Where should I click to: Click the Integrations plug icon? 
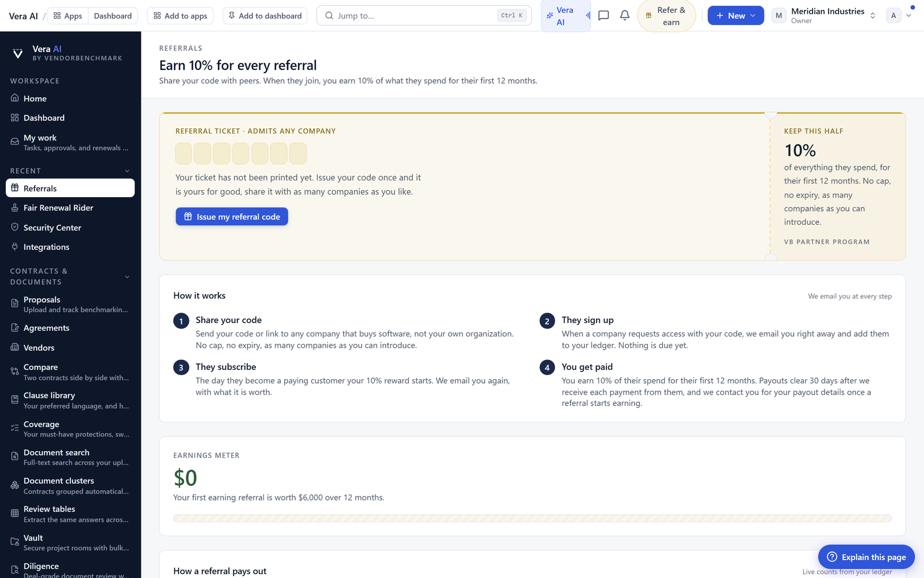tap(15, 247)
